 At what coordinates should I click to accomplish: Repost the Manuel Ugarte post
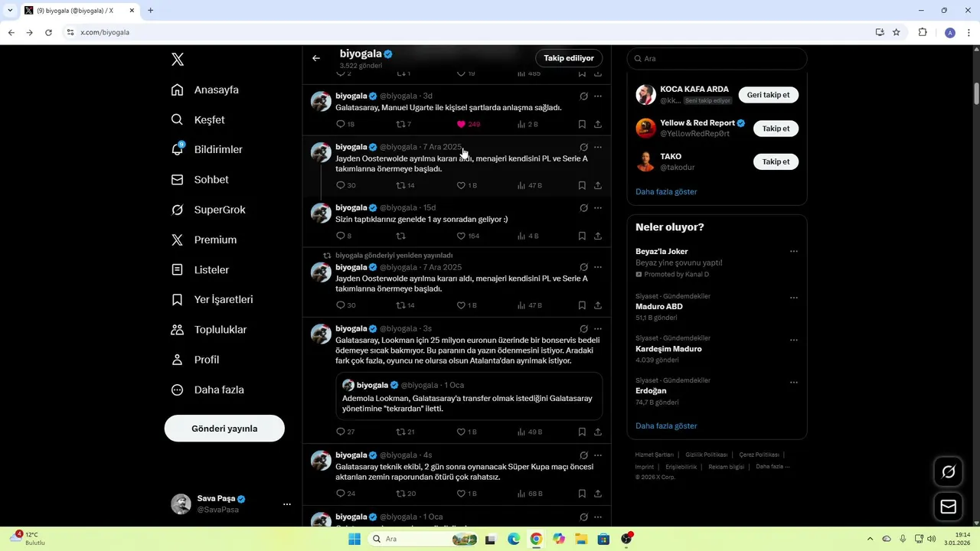[400, 124]
